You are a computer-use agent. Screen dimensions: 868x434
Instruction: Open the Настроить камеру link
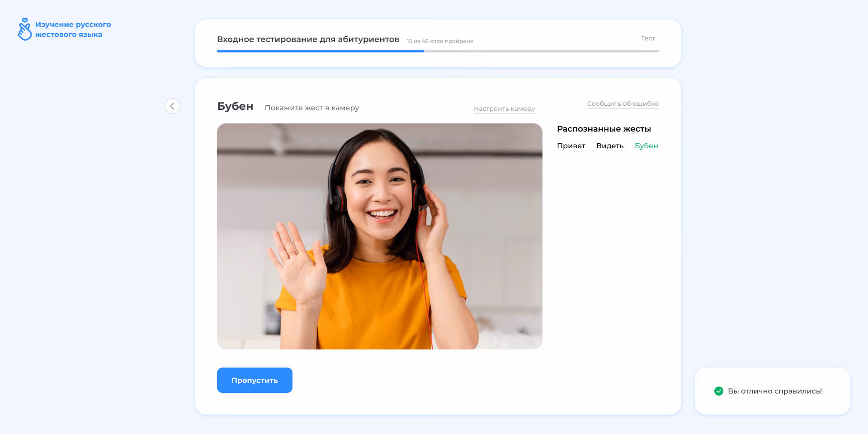[x=504, y=108]
